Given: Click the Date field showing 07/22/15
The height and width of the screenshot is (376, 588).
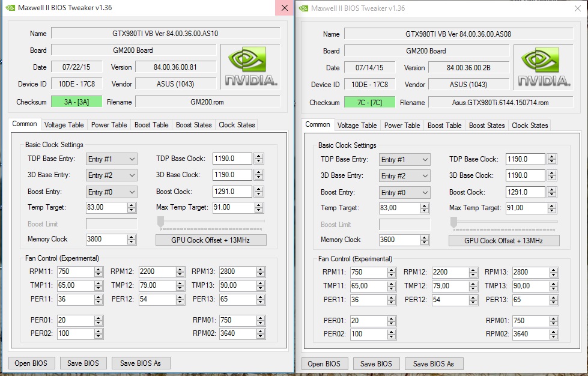Looking at the screenshot, I should tap(76, 67).
